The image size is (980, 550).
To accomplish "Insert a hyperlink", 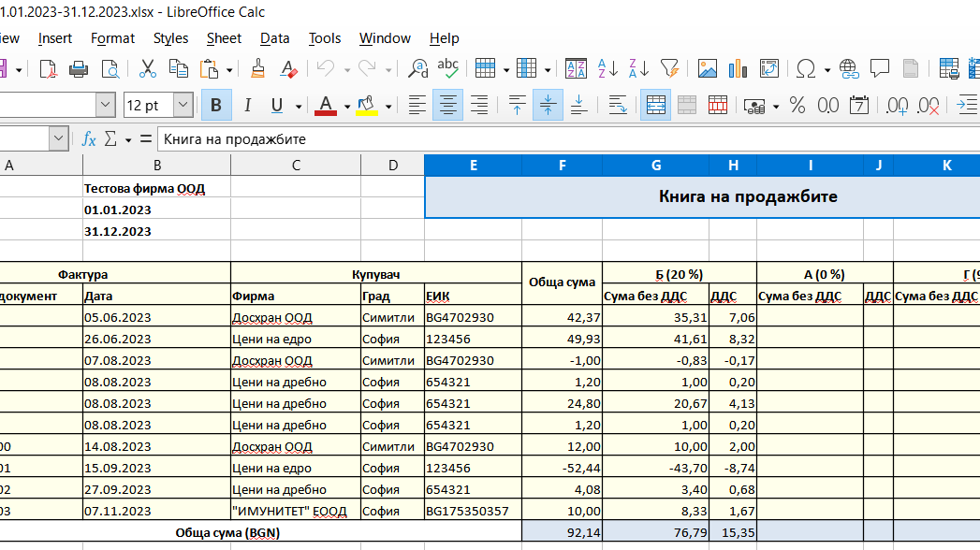I will [849, 68].
